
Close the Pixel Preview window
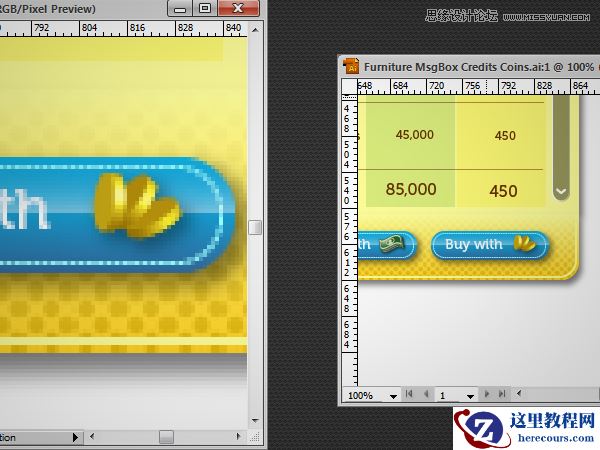click(238, 8)
